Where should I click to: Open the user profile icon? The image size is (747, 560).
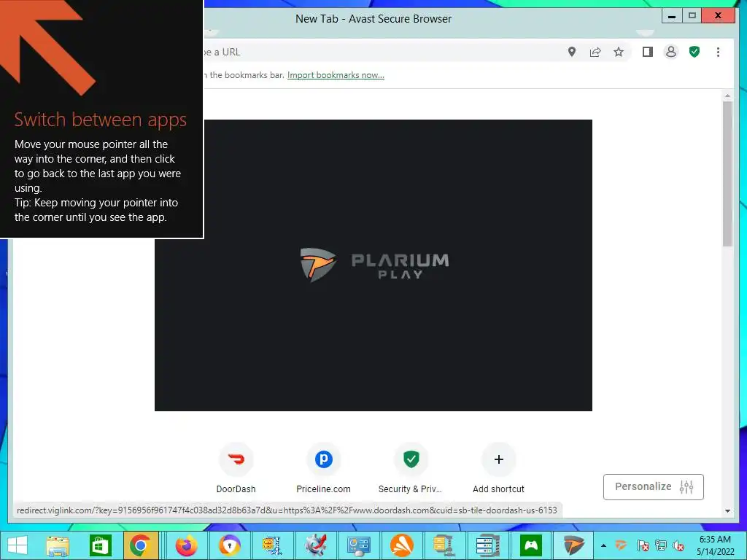(x=671, y=52)
